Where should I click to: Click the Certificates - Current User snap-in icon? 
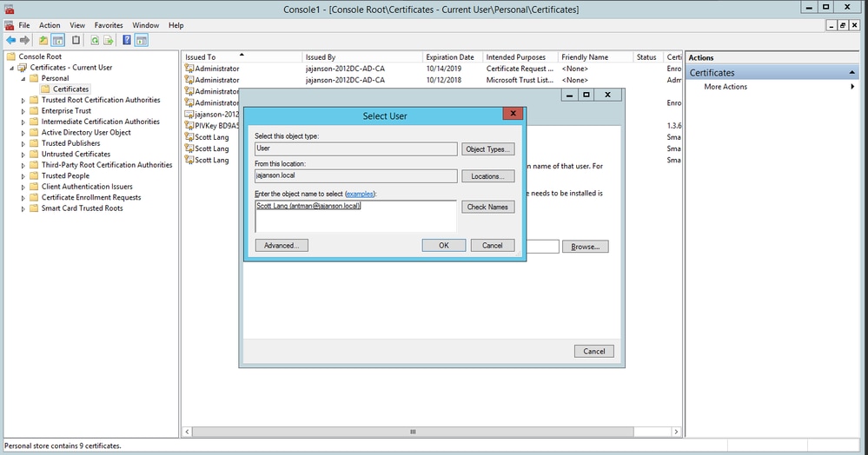pyautogui.click(x=22, y=68)
